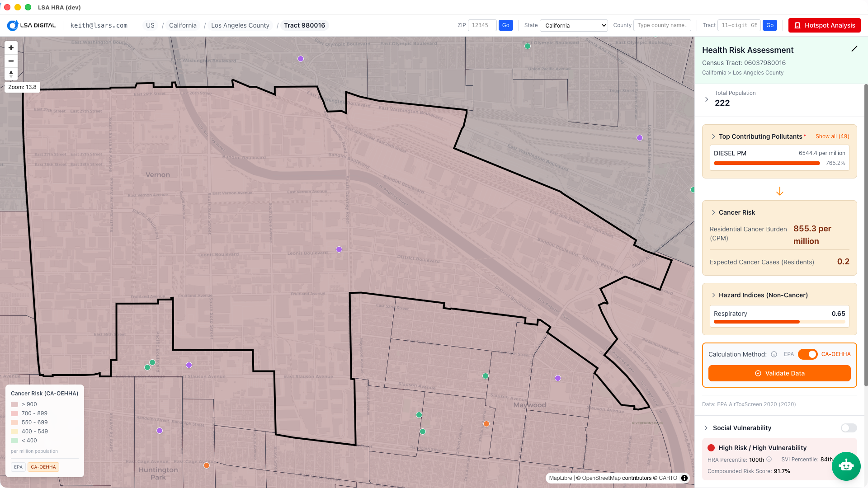Expand the Total Population section
The width and height of the screenshot is (868, 488).
pyautogui.click(x=707, y=99)
